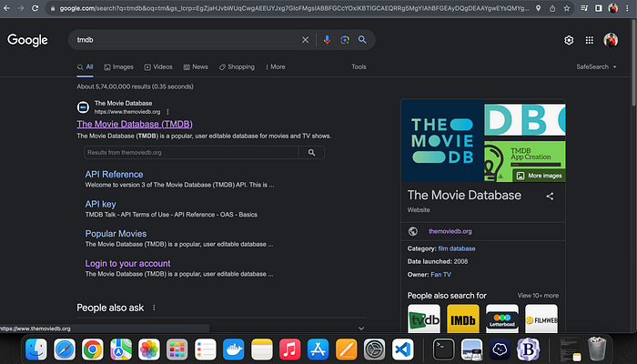This screenshot has height=364, width=637.
Task: Share this page from address bar
Action: pyautogui.click(x=552, y=8)
